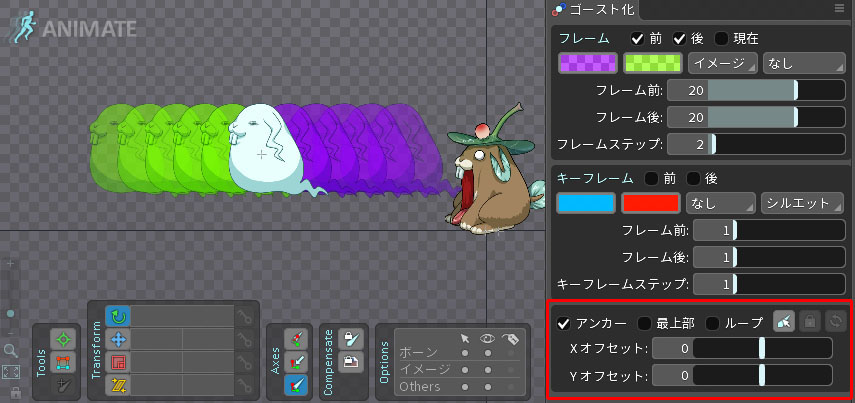Open the フレーム イメージ dropdown

(723, 63)
